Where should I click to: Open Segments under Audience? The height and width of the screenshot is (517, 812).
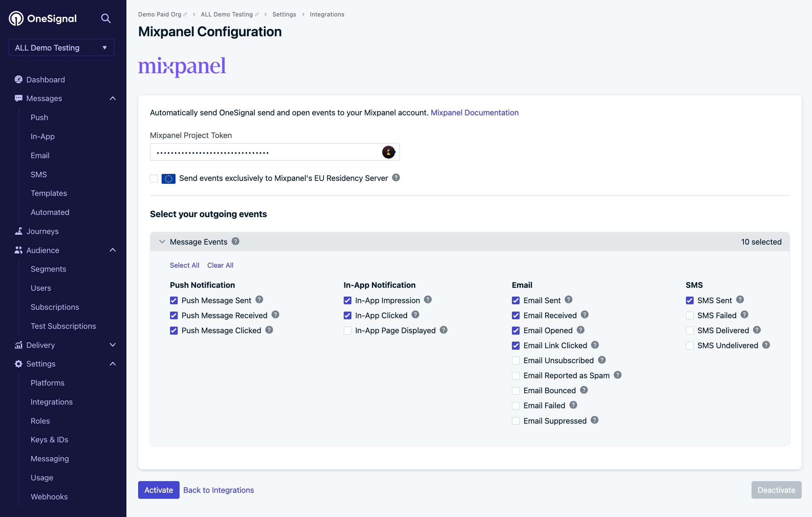[x=48, y=269]
